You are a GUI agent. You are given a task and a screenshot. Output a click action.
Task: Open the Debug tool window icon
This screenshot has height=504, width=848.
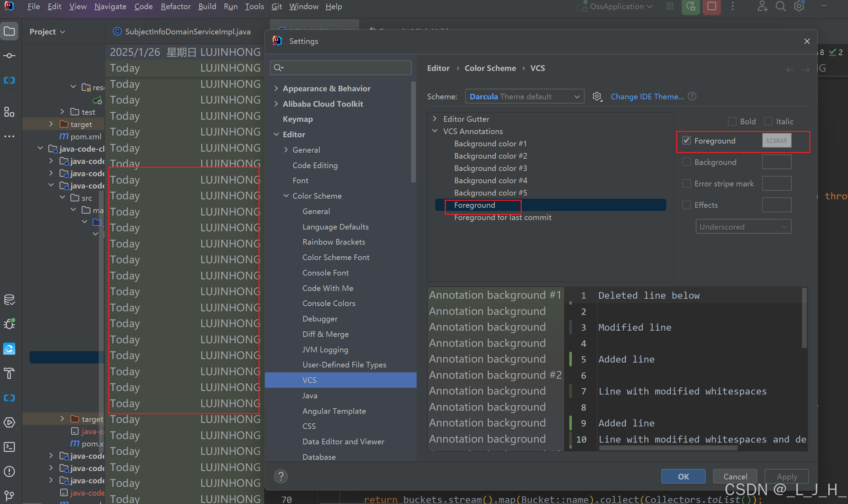9,324
